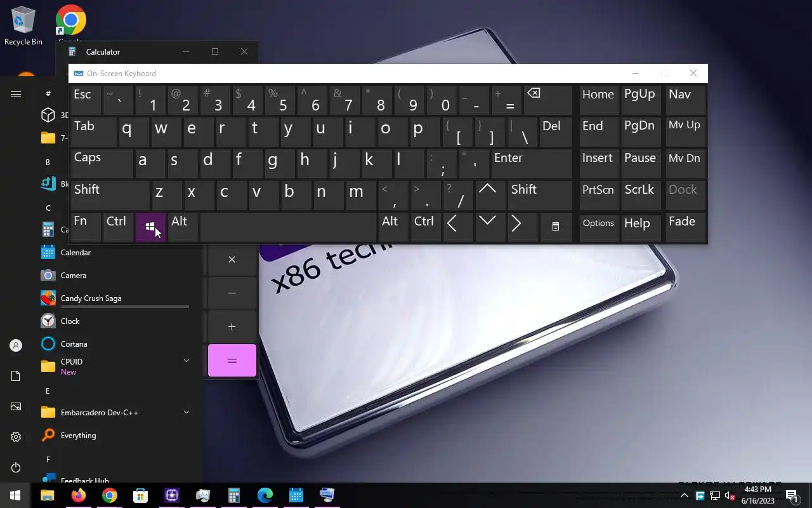Screen dimensions: 812x508
Task: Click the plus button in Calculator
Action: point(232,327)
